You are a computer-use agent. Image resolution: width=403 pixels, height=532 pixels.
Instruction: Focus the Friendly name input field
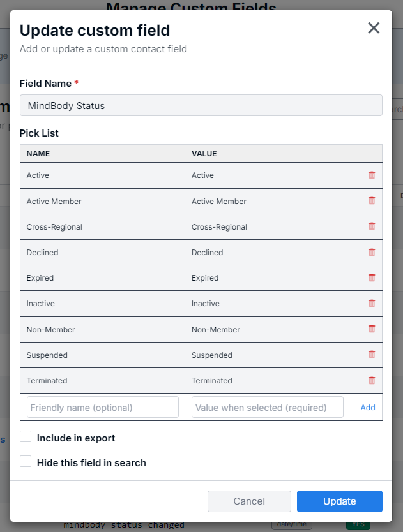pos(103,408)
